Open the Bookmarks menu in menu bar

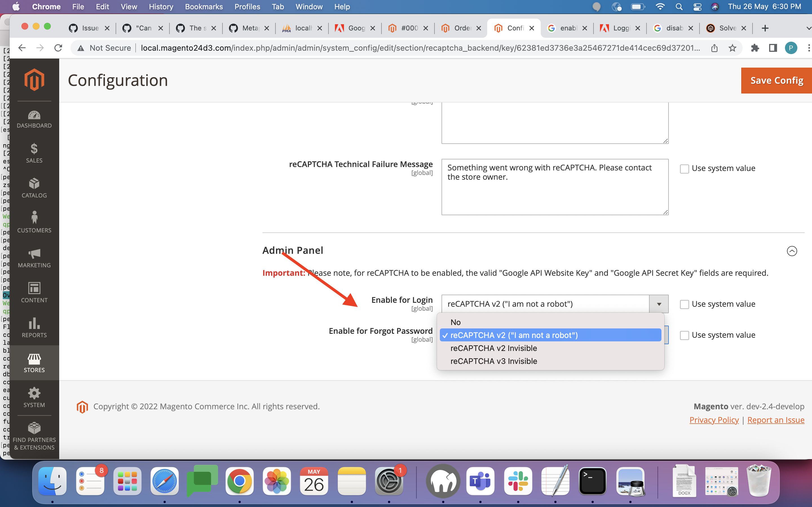204,7
